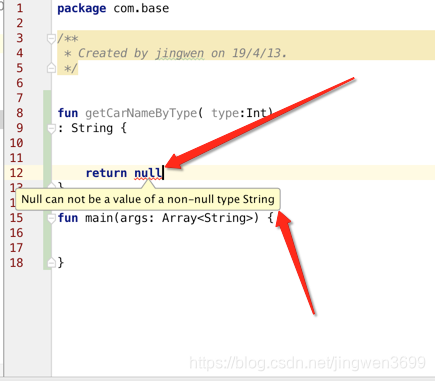Image resolution: width=435 pixels, height=381 pixels.
Task: Click line number 10 in the gutter
Action: click(16, 143)
